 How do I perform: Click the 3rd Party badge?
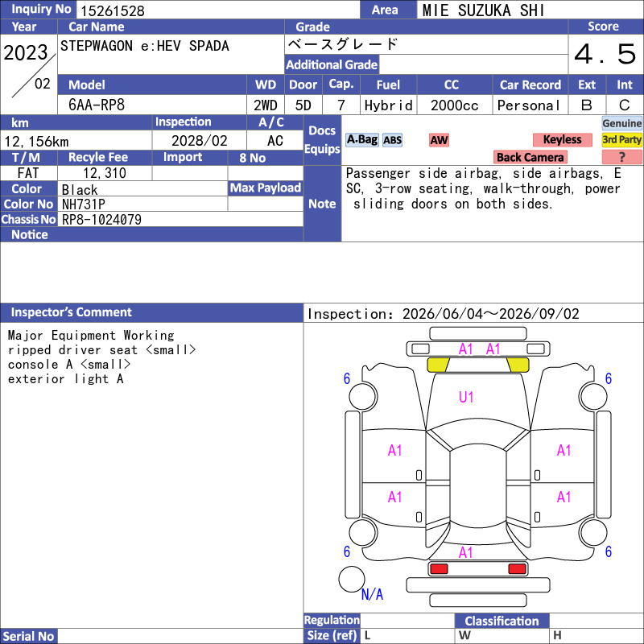click(621, 140)
